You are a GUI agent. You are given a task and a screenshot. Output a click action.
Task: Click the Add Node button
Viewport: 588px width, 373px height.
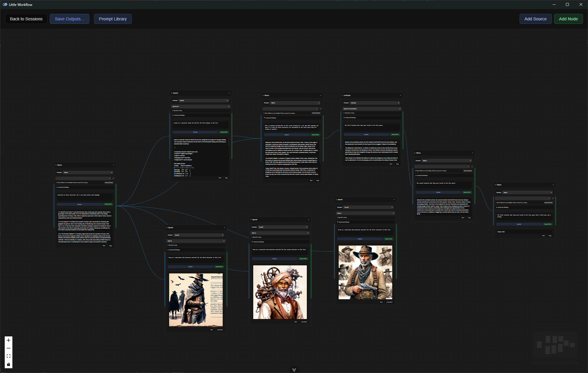(568, 19)
